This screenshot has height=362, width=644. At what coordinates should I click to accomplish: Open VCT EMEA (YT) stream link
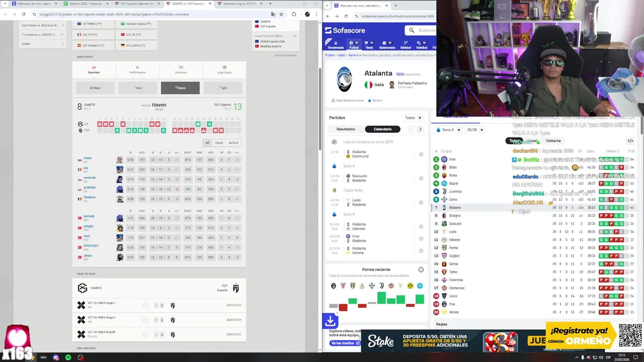tap(93, 24)
